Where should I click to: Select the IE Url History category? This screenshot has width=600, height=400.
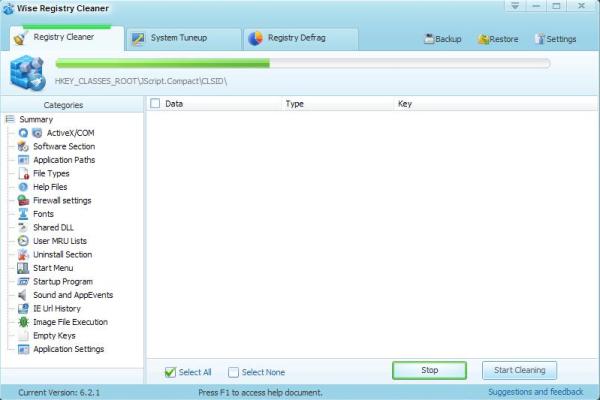[57, 309]
